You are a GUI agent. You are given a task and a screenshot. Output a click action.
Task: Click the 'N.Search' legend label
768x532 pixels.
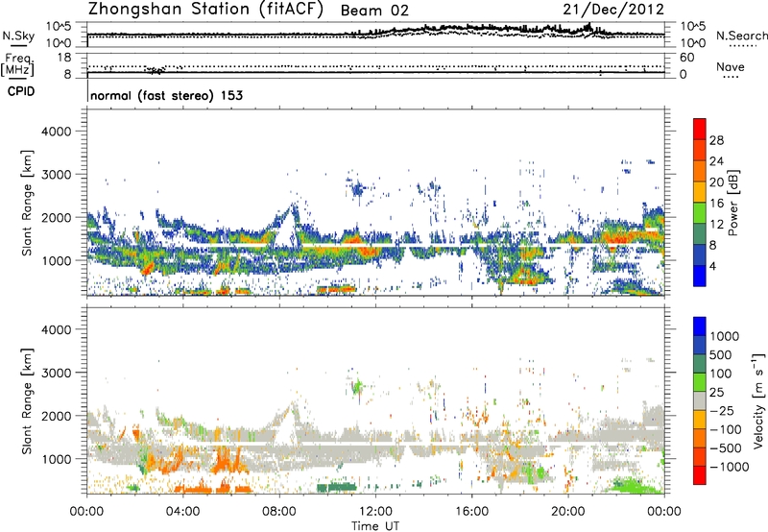point(741,36)
